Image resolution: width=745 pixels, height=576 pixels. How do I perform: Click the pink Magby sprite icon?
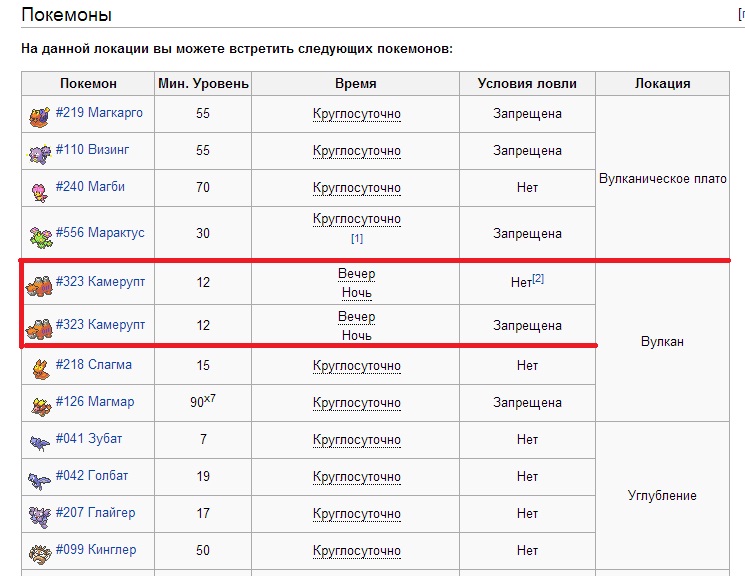(39, 189)
